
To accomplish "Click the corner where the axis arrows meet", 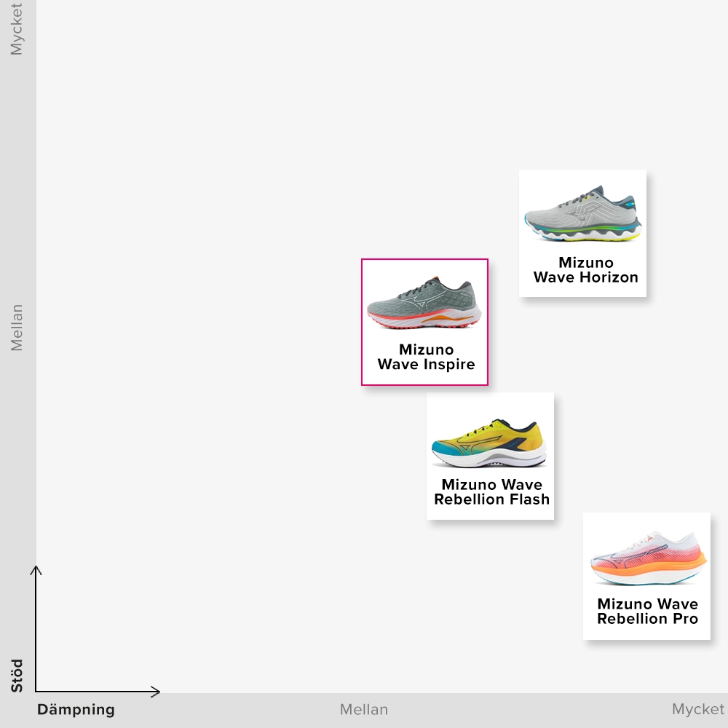I will [36, 691].
